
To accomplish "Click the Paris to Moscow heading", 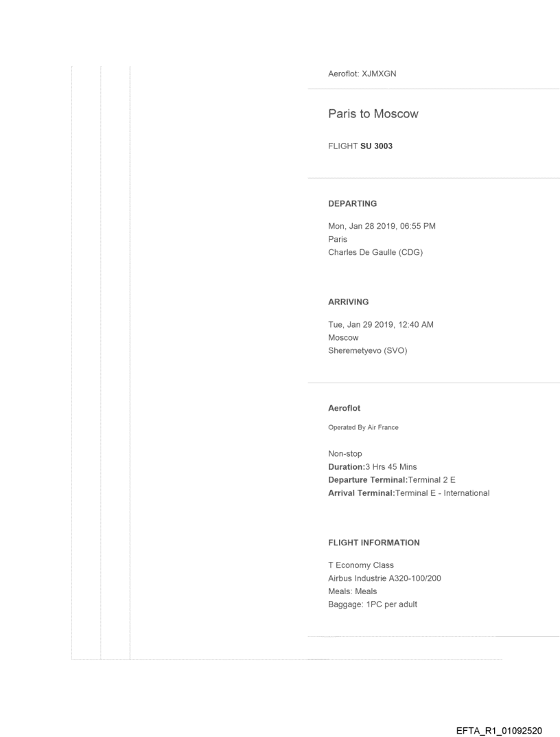I will (373, 114).
